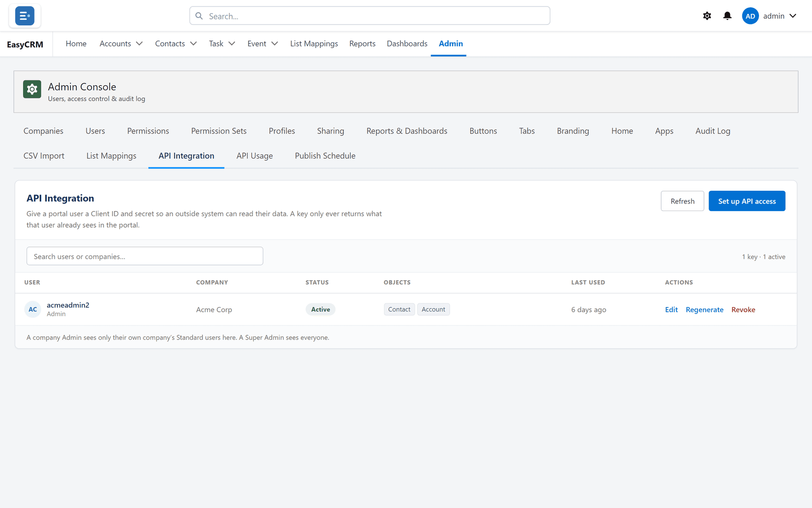
Task: Open the CSV Import tab
Action: [x=44, y=156]
